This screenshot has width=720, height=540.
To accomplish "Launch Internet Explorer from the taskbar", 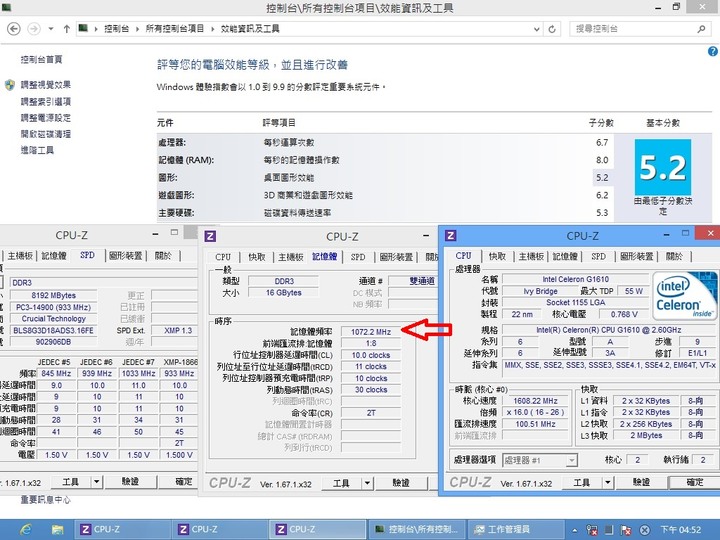I will pos(26,530).
